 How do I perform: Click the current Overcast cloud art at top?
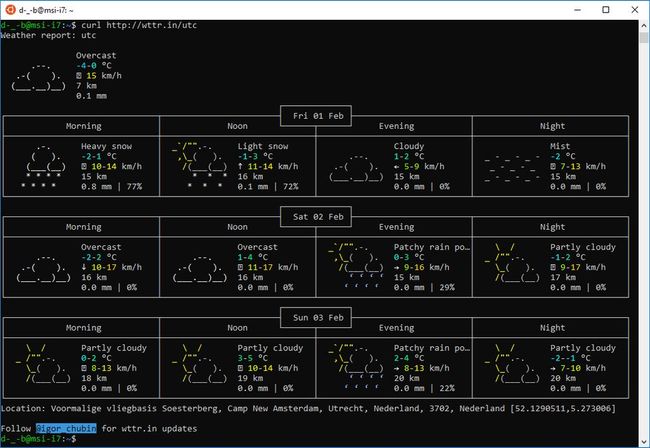click(x=39, y=76)
